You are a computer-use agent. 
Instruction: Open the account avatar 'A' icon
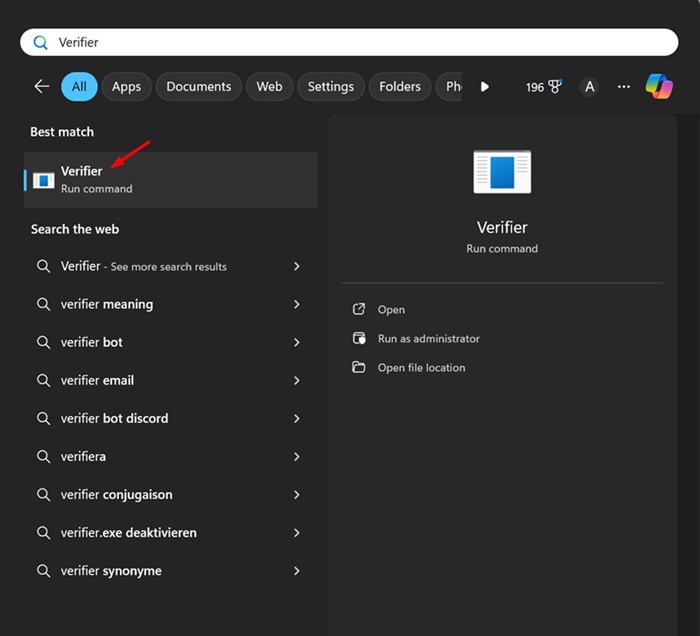pos(589,87)
